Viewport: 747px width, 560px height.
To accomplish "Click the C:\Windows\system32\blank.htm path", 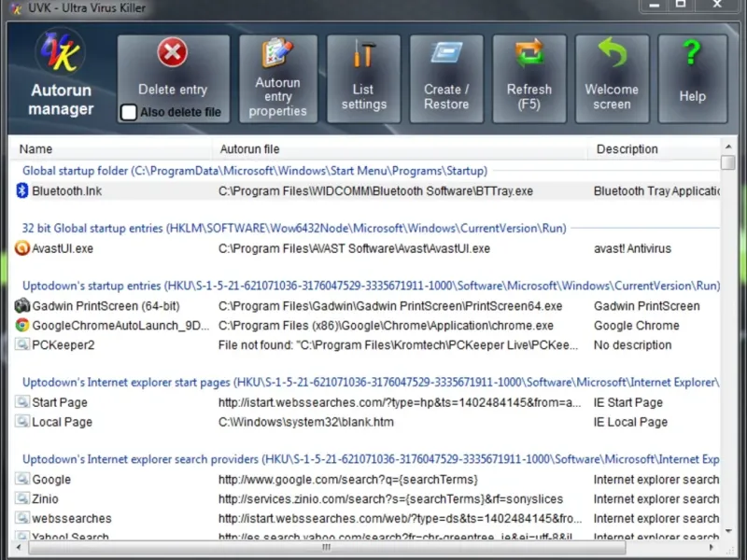I will click(306, 423).
